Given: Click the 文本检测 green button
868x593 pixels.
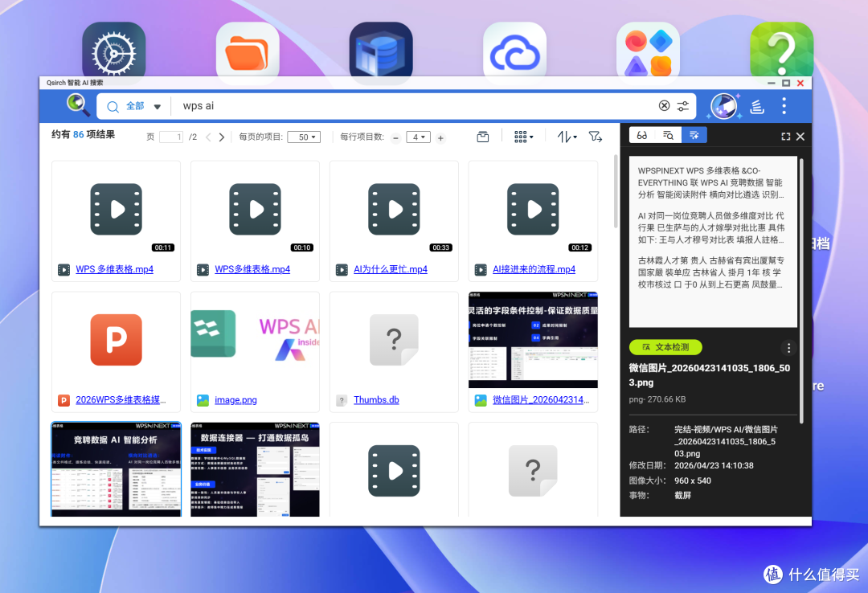Looking at the screenshot, I should click(665, 347).
